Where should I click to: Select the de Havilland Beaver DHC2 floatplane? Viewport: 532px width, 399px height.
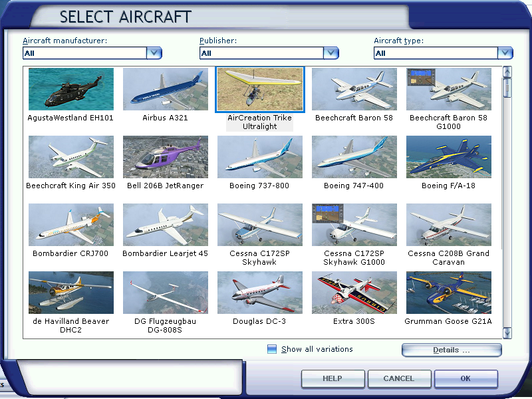coord(71,293)
